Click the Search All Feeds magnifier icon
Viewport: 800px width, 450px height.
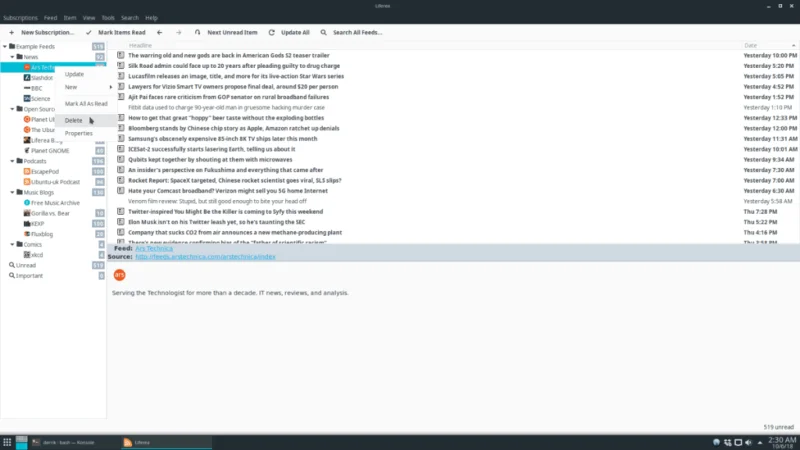(x=323, y=32)
